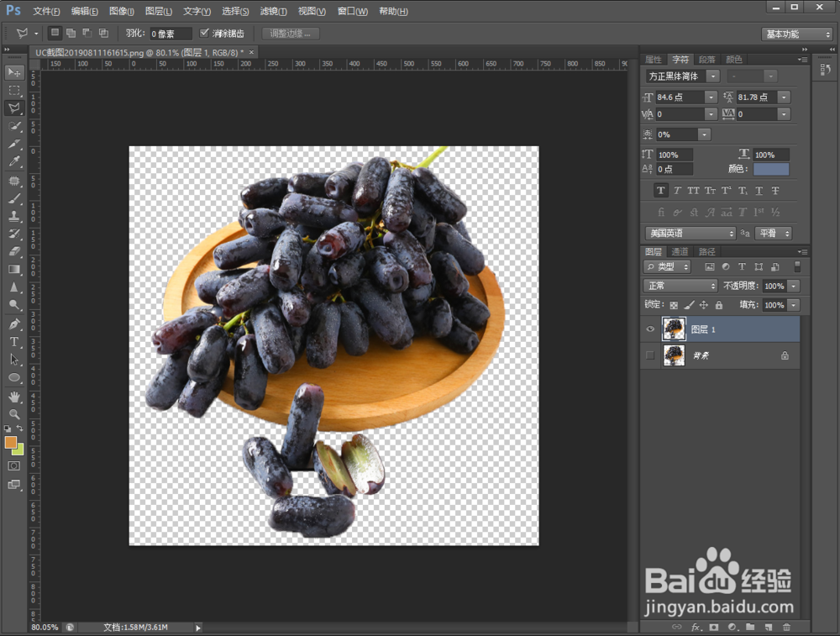Switch to the 通道 tab
Screen dimensions: 840x636
(x=680, y=251)
